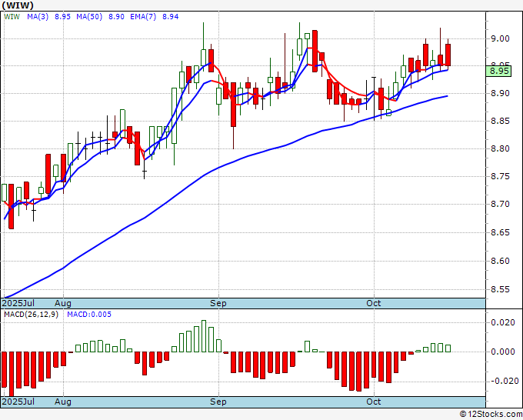The image size is (523, 420).
Task: Click the EMA(7) value 8.94
Action: tap(171, 17)
